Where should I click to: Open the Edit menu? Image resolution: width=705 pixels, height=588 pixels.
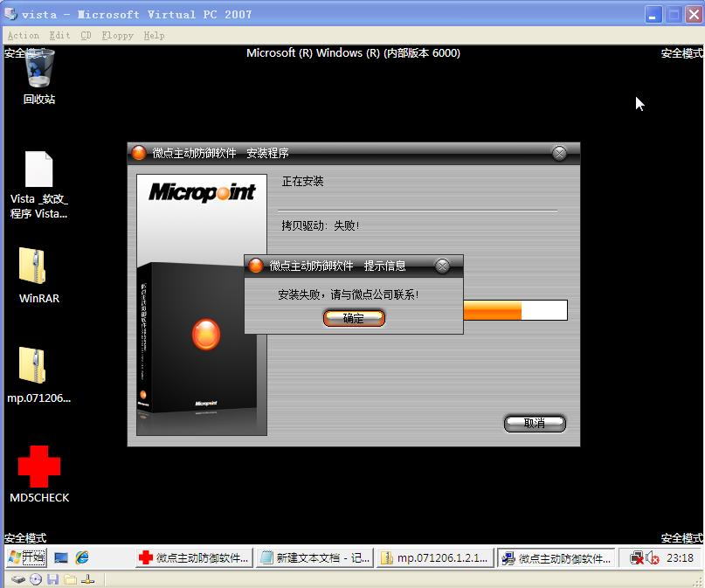[x=59, y=36]
